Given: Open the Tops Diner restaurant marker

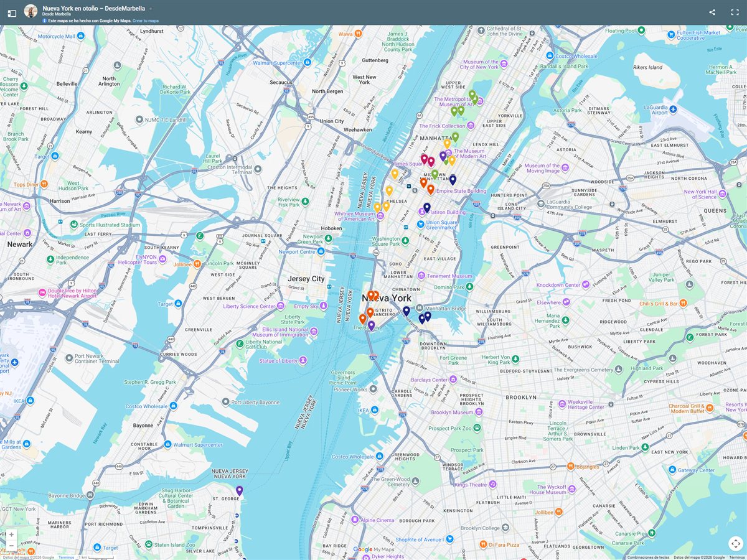Looking at the screenshot, I should pyautogui.click(x=44, y=184).
